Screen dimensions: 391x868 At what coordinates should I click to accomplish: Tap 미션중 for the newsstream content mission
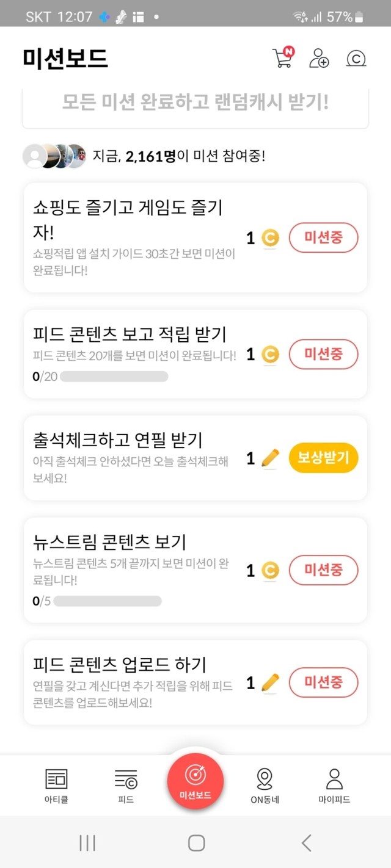click(323, 570)
